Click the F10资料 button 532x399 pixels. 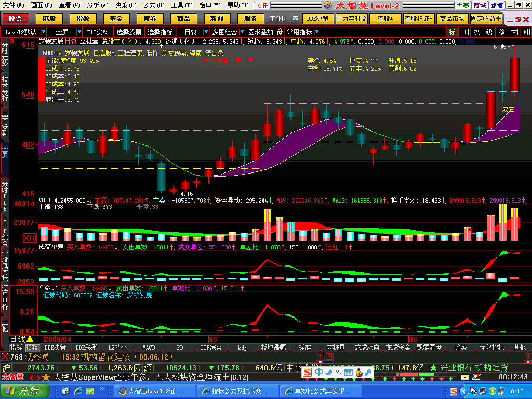point(98,32)
